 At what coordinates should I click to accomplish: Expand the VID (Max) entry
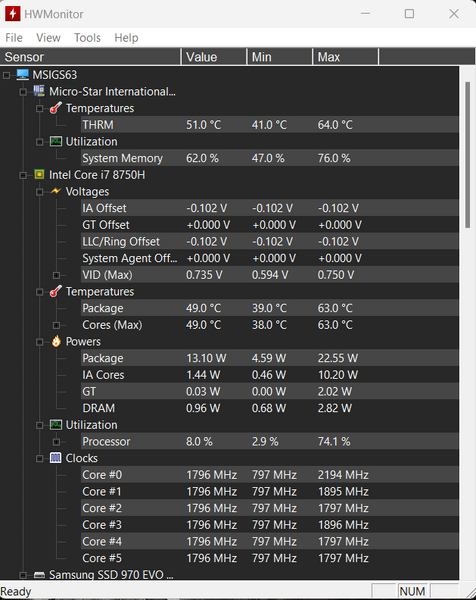[56, 275]
